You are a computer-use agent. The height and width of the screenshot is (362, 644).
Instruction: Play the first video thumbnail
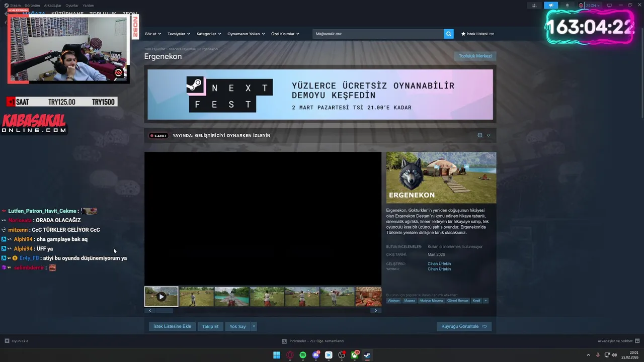[x=162, y=297]
